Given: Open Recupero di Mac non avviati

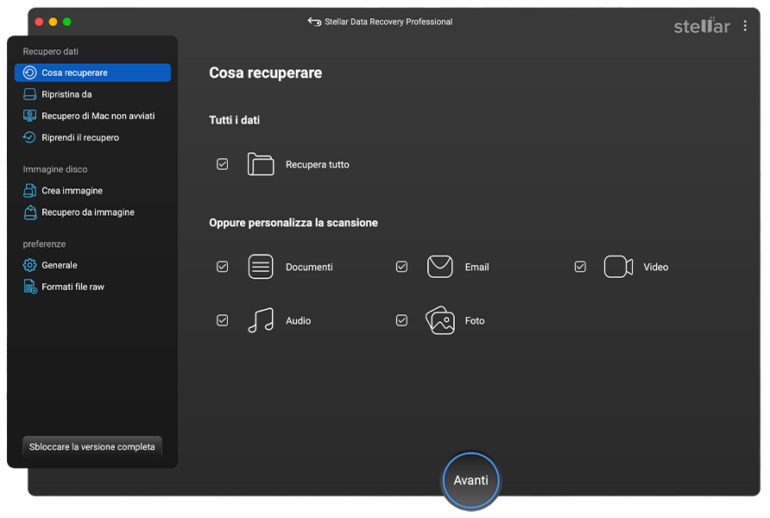Looking at the screenshot, I should coord(93,116).
